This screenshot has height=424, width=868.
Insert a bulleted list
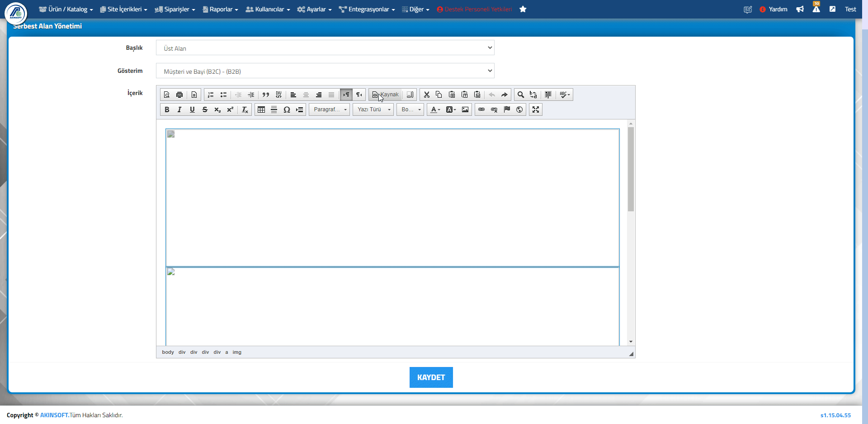coord(223,95)
